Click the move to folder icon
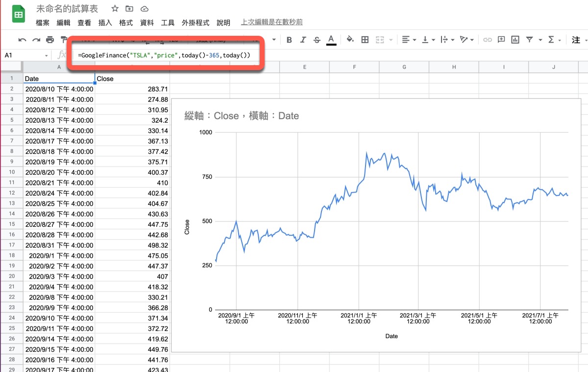Screen dimensions: 588x372 tap(129, 9)
